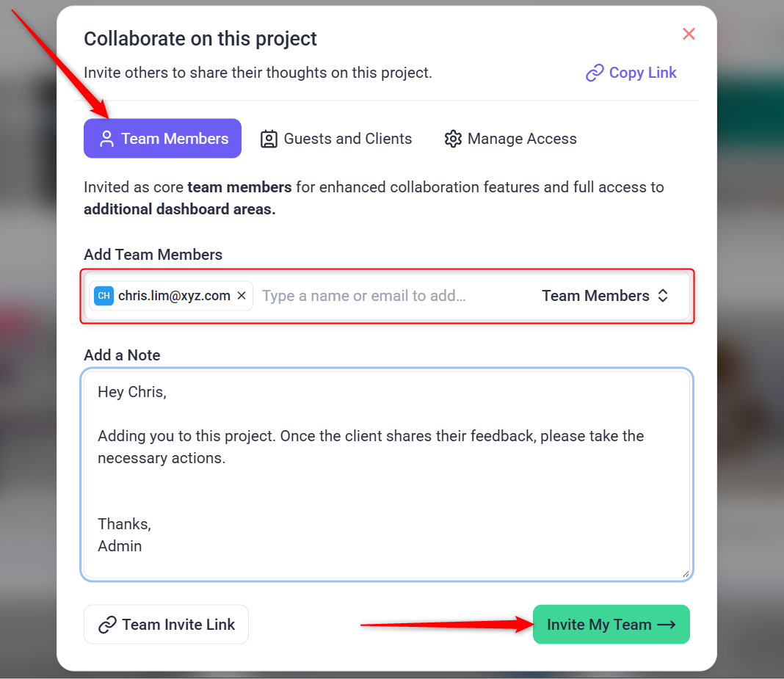Screen dimensions: 784x679
Task: Click the up-down chevron of role selector
Action: coord(663,296)
